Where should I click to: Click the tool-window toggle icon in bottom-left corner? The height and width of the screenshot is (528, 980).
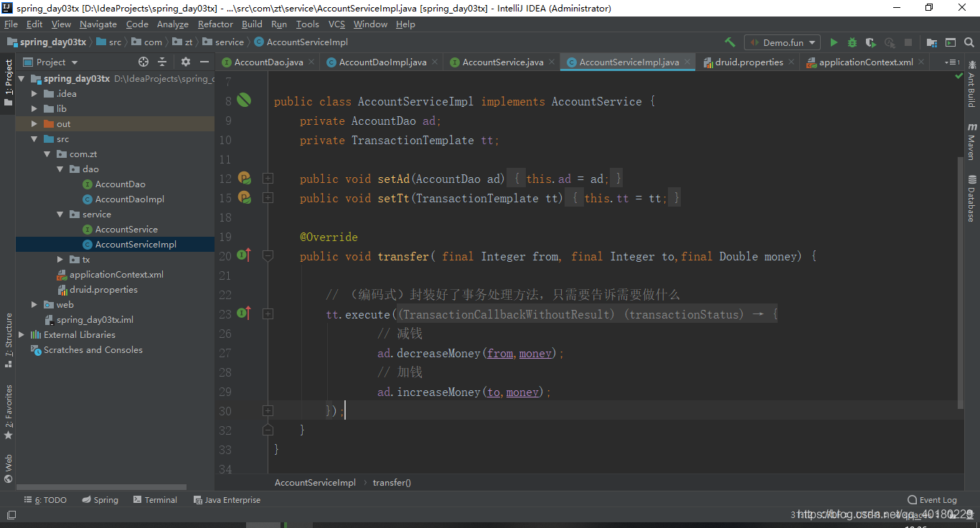tap(11, 514)
